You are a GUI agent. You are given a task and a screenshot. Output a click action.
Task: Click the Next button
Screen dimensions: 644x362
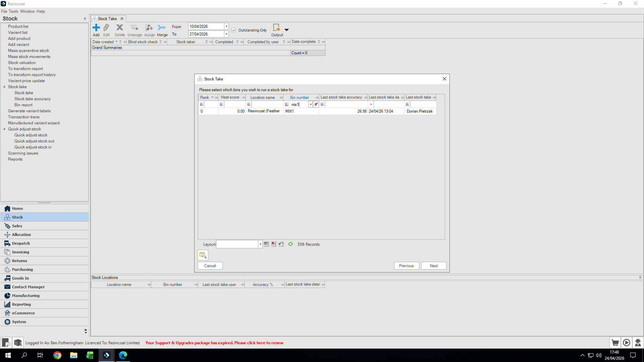point(434,266)
